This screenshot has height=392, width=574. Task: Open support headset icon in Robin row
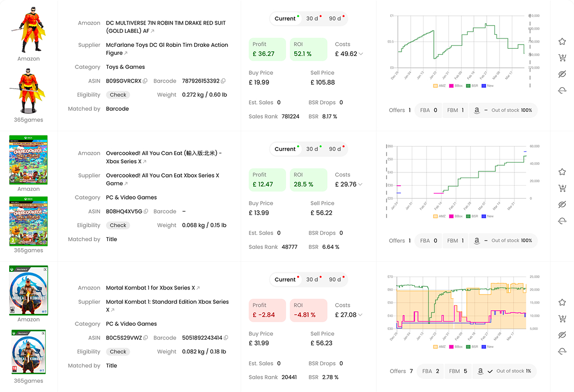[x=562, y=90]
